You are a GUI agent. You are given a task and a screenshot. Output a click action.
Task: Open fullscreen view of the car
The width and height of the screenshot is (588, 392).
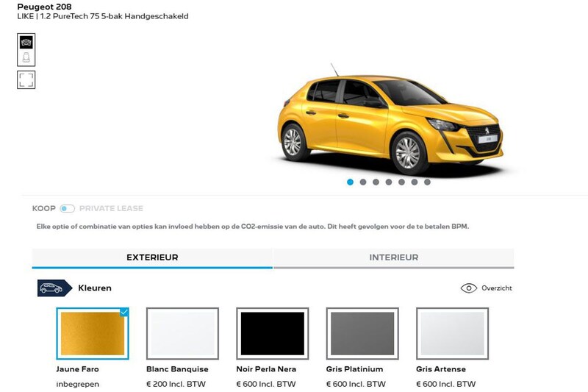coord(26,79)
